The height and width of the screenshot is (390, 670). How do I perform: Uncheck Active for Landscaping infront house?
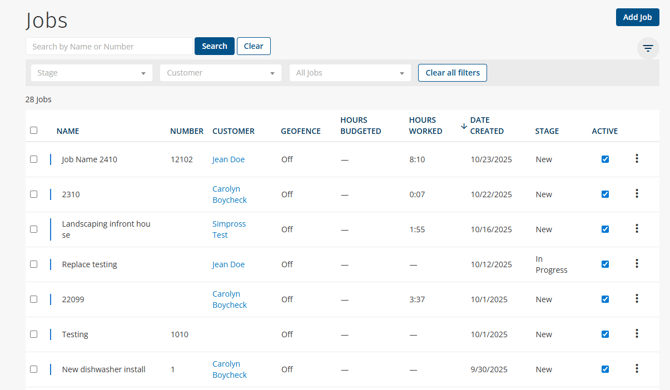(x=605, y=229)
